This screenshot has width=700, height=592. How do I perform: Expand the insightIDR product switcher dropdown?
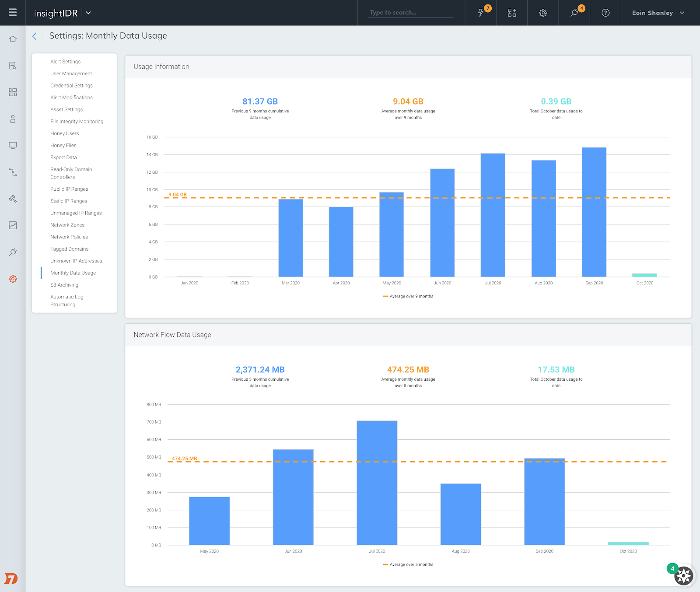pyautogui.click(x=88, y=13)
